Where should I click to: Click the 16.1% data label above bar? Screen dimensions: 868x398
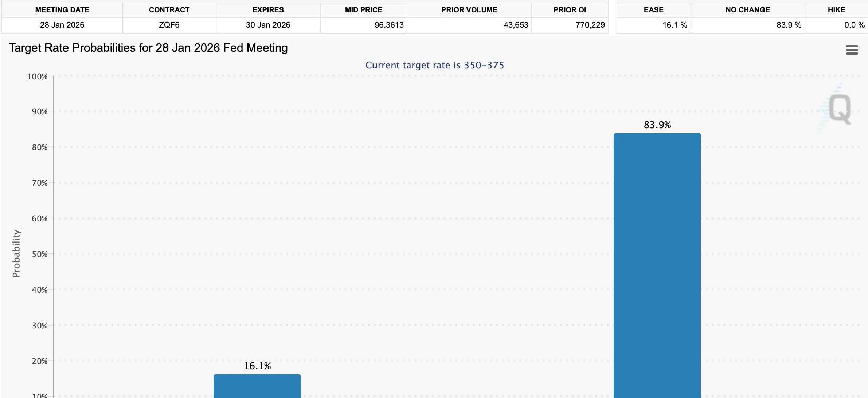pos(257,366)
